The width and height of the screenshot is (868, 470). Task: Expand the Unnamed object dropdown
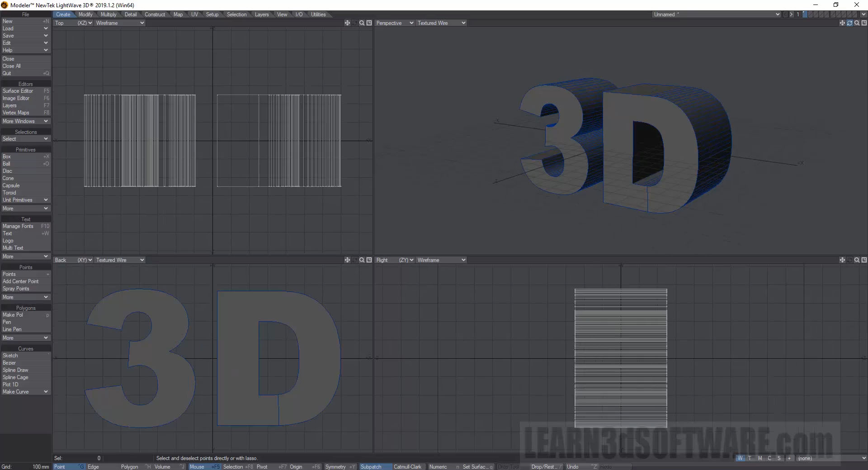[x=717, y=14]
